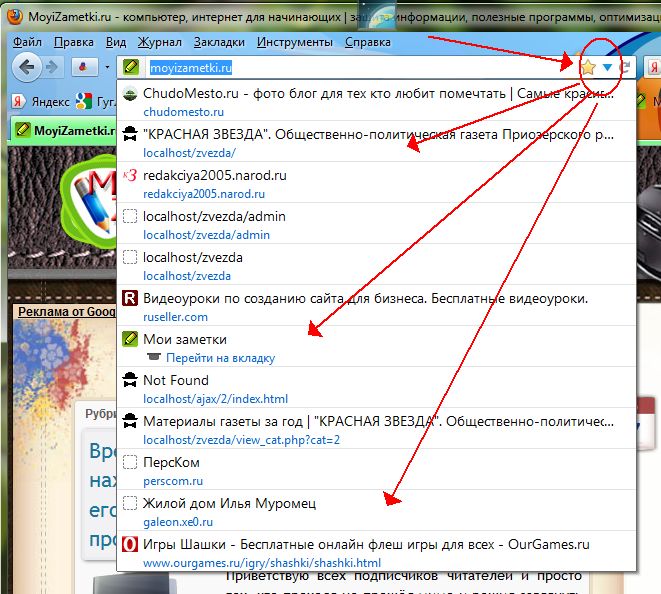This screenshot has width=661, height=594.
Task: Collapse address history with blue dropdown arrow
Action: [607, 67]
